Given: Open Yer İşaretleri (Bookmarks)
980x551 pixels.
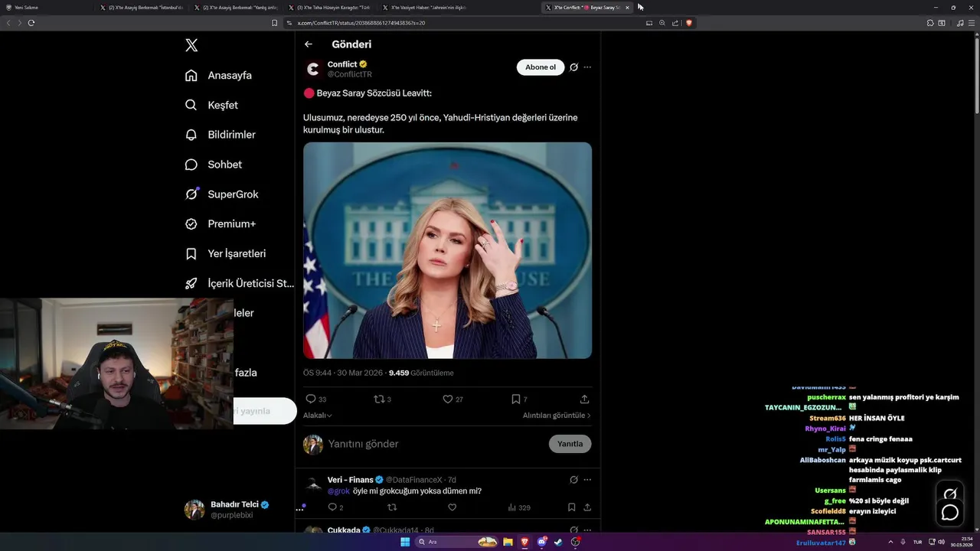Looking at the screenshot, I should click(226, 253).
